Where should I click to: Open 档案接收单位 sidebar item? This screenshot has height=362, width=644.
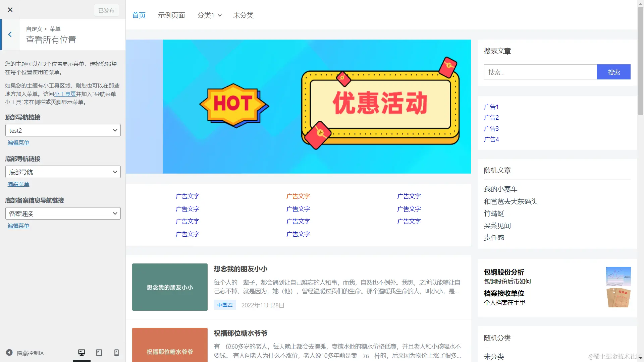(x=504, y=293)
